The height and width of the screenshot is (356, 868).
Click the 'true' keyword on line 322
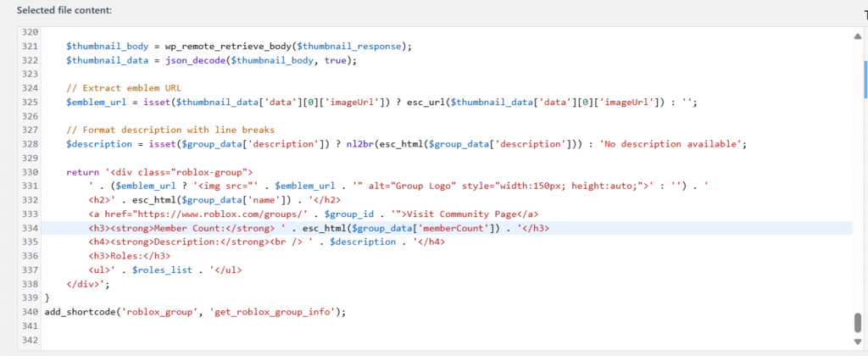(336, 60)
